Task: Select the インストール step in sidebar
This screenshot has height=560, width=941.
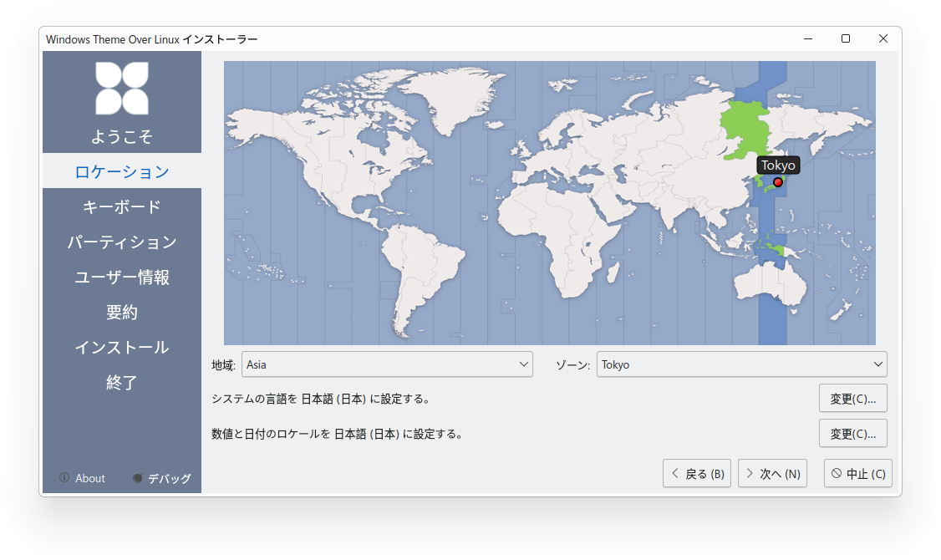Action: [122, 348]
